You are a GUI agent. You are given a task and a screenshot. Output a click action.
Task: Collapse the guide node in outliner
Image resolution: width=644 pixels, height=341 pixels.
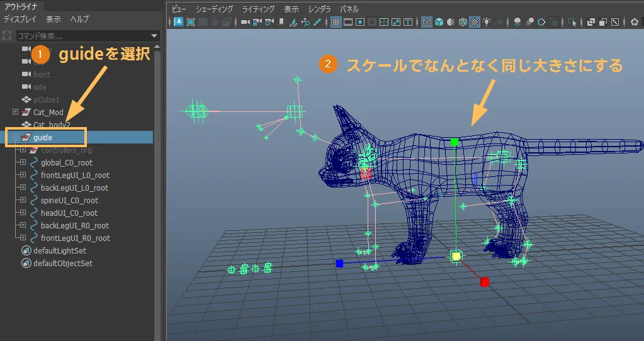16,137
